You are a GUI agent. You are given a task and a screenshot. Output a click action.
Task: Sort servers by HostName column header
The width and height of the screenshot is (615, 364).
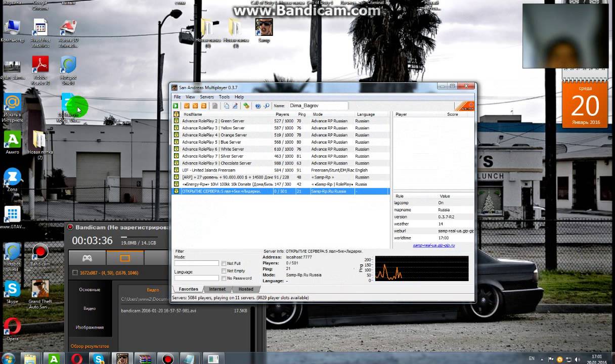(x=227, y=114)
